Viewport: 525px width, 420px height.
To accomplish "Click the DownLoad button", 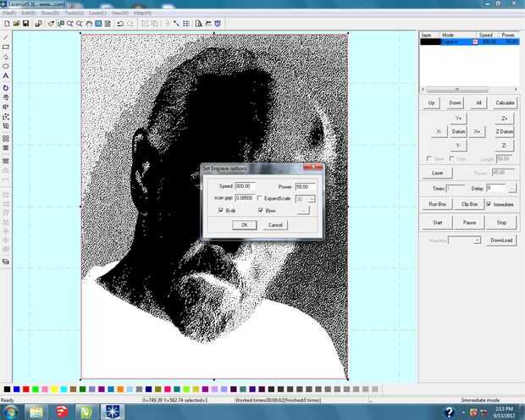I will [x=501, y=240].
